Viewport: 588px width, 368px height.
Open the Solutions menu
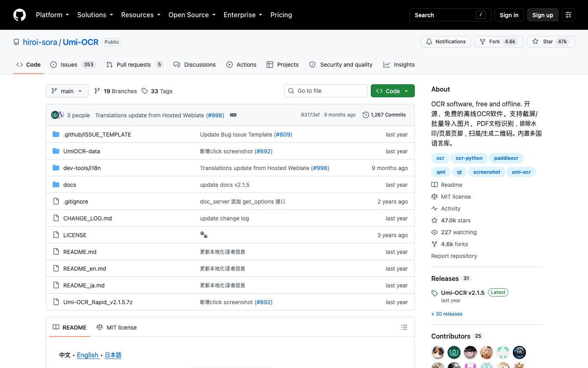pyautogui.click(x=95, y=15)
